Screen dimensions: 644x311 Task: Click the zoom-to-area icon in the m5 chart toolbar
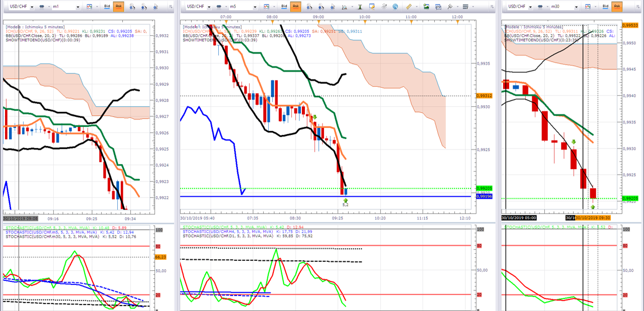coord(344,7)
